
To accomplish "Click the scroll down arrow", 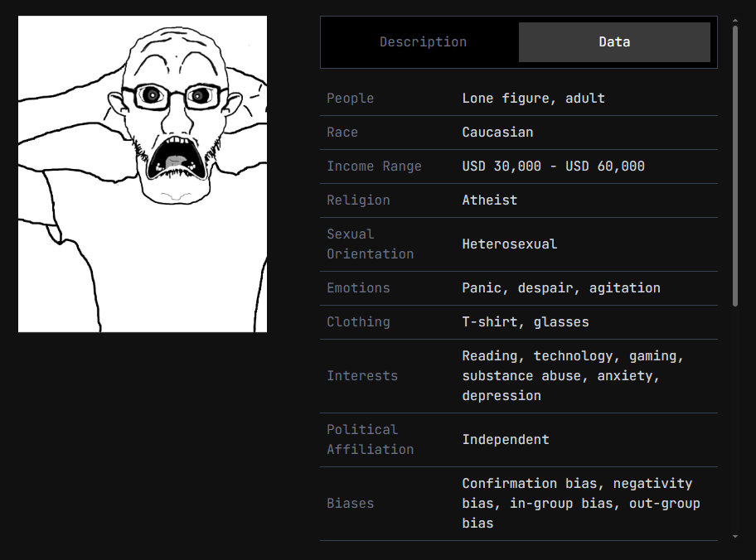I will click(734, 537).
